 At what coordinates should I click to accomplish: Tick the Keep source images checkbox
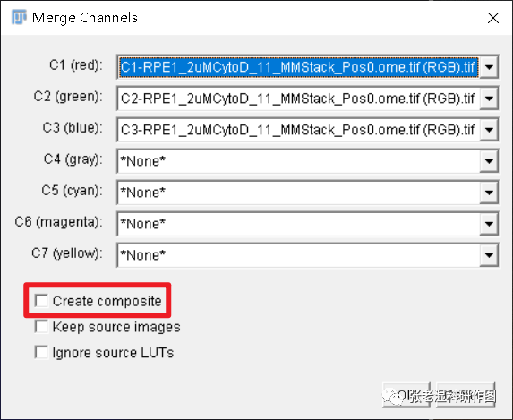tap(41, 327)
